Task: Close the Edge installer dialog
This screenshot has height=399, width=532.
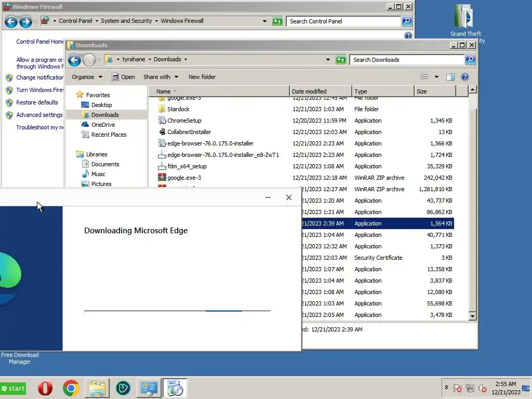Action: click(x=289, y=197)
